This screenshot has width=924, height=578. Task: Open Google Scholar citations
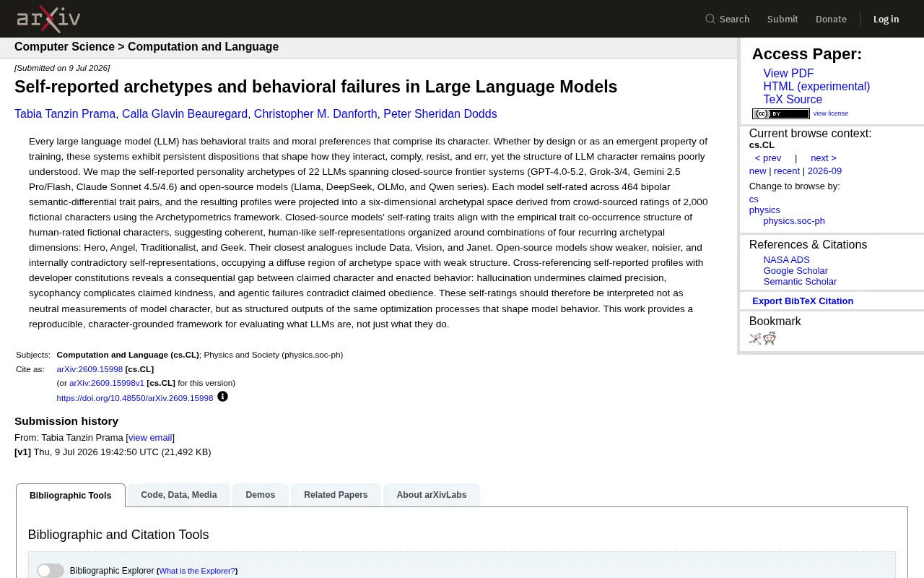click(x=796, y=271)
